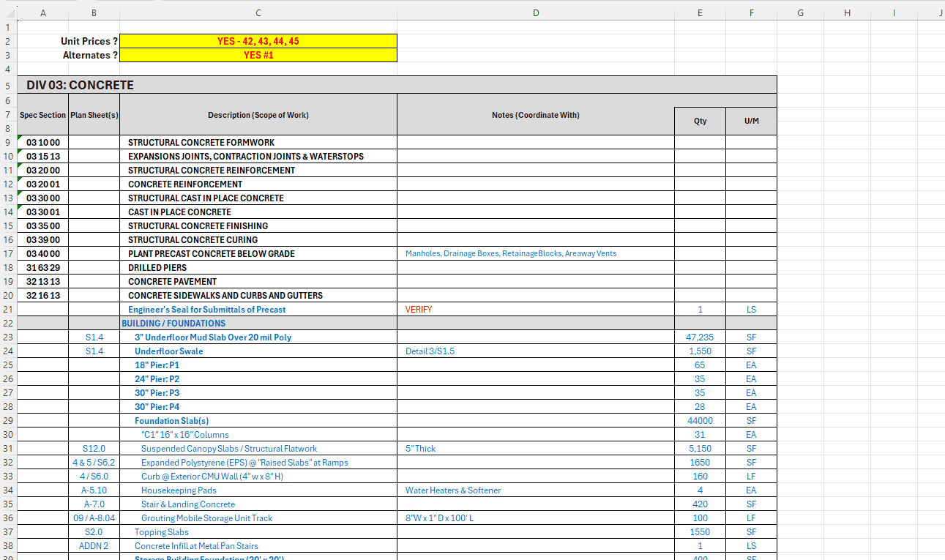Select column D header
945x560 pixels.
[536, 12]
